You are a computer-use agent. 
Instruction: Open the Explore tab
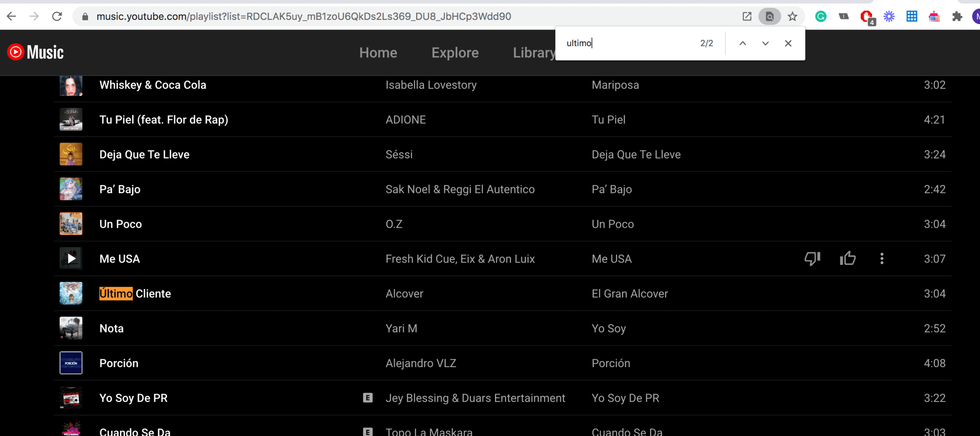tap(455, 52)
